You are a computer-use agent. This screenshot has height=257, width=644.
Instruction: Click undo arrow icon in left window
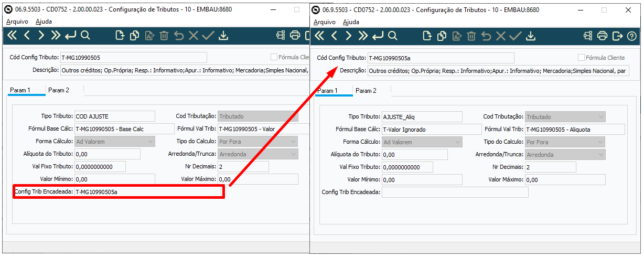click(179, 36)
